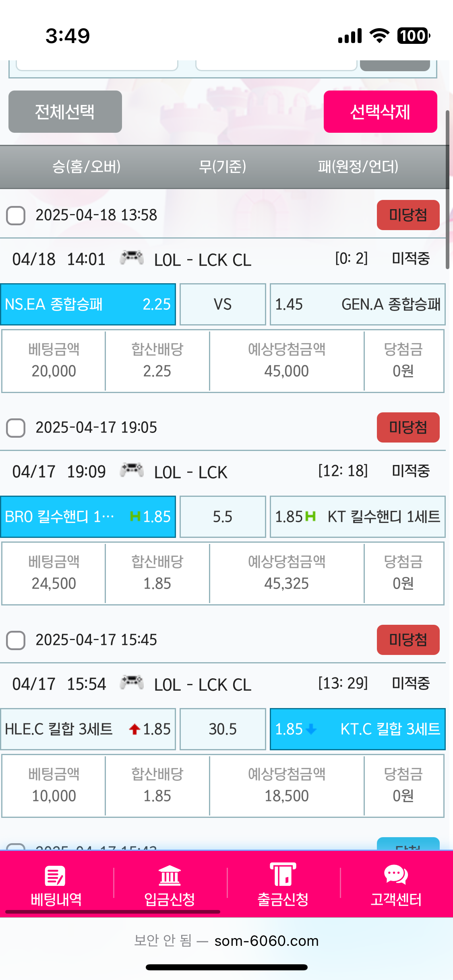
Task: Select NS.EA 종합승패 2.25 odds cell
Action: [88, 304]
